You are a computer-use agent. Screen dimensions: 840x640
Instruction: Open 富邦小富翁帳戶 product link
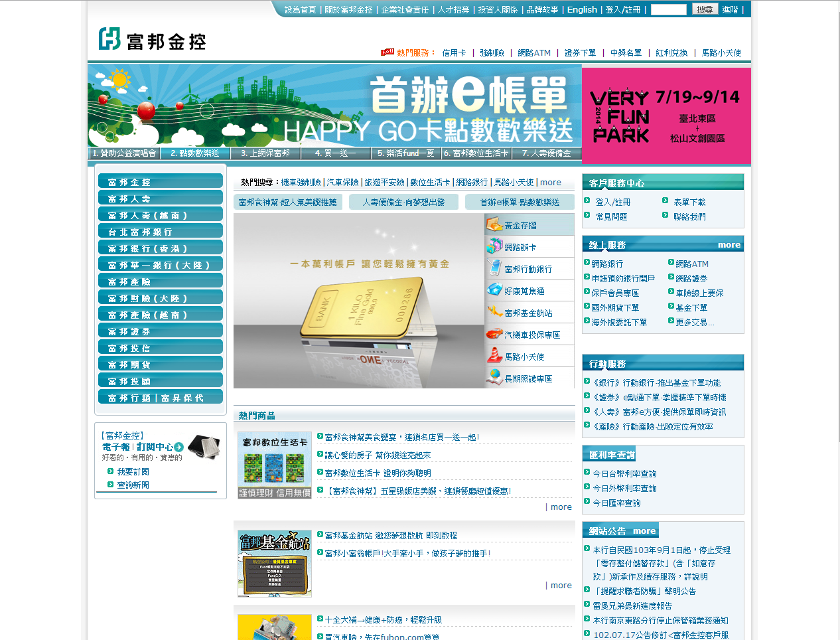click(x=407, y=553)
